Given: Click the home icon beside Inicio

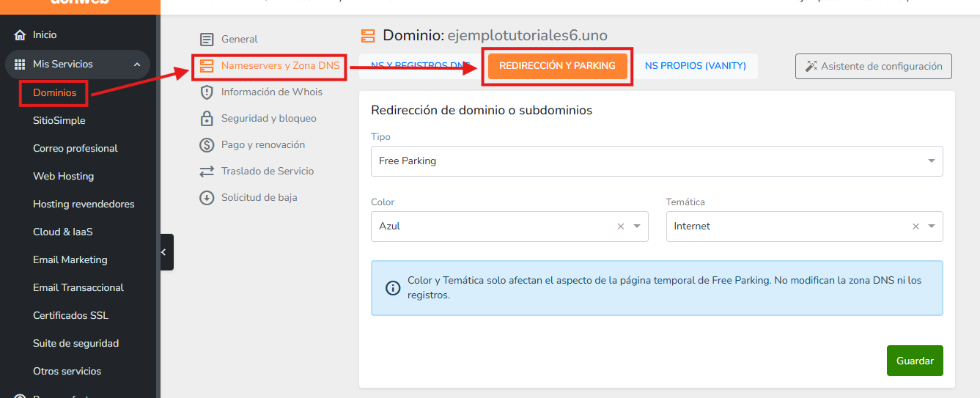Looking at the screenshot, I should coord(20,35).
